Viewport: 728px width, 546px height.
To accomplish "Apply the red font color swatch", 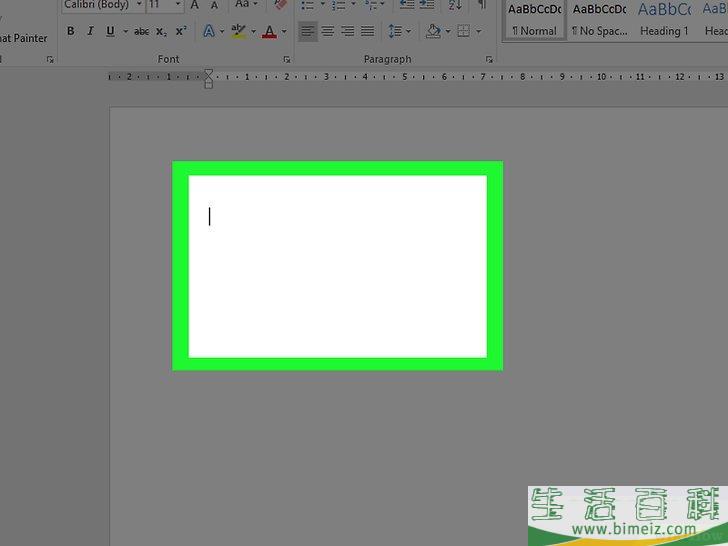I will coord(268,32).
